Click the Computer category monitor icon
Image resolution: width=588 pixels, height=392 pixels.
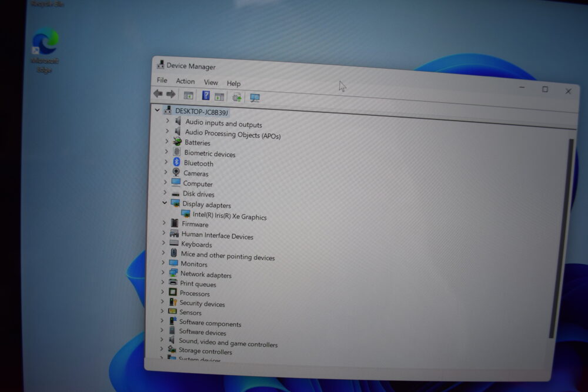coord(175,182)
